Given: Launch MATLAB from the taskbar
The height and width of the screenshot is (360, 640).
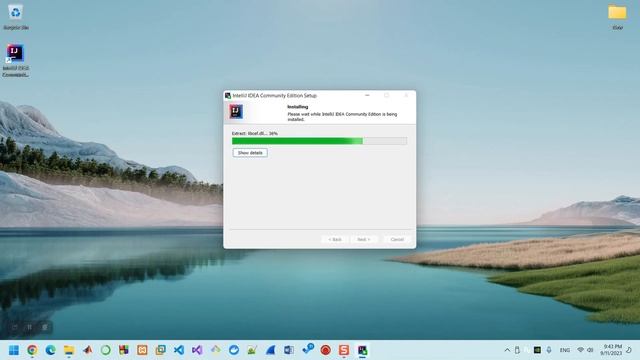Looking at the screenshot, I should tap(87, 350).
